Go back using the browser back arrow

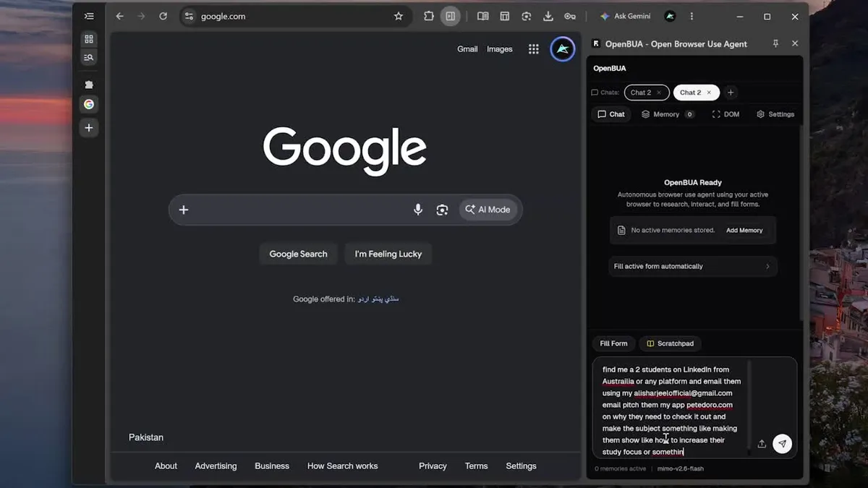pyautogui.click(x=119, y=16)
